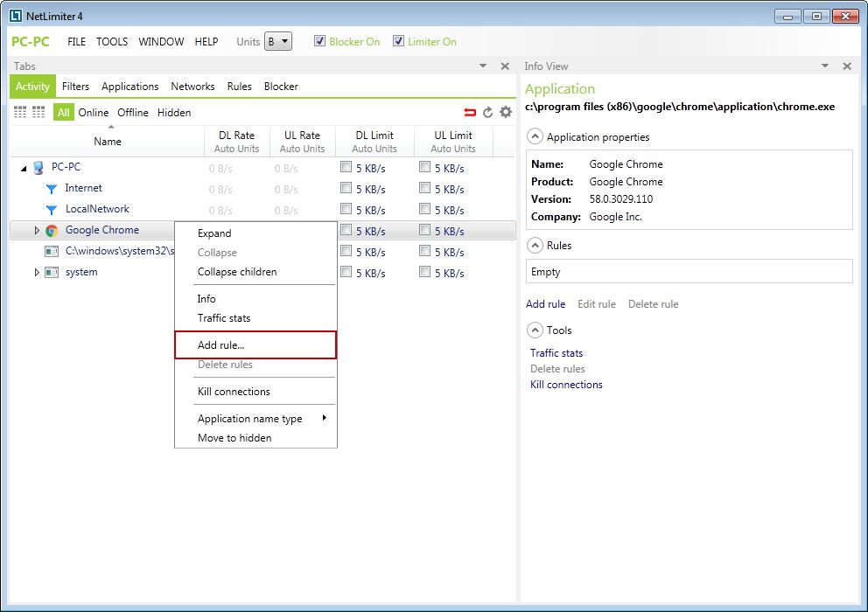This screenshot has height=612, width=868.
Task: Enable DL Limit checkbox for LocalNetwork
Action: 346,209
